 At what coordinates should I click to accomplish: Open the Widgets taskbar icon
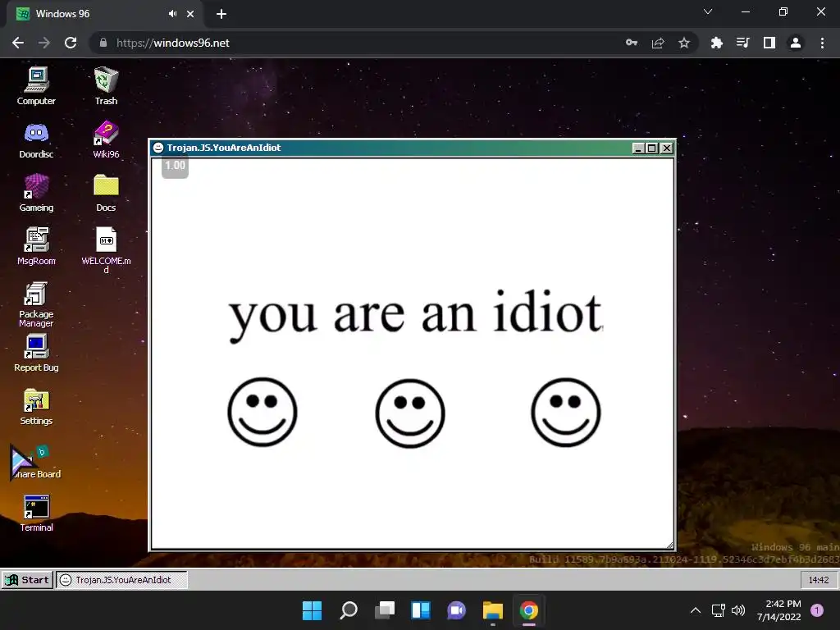pos(421,610)
